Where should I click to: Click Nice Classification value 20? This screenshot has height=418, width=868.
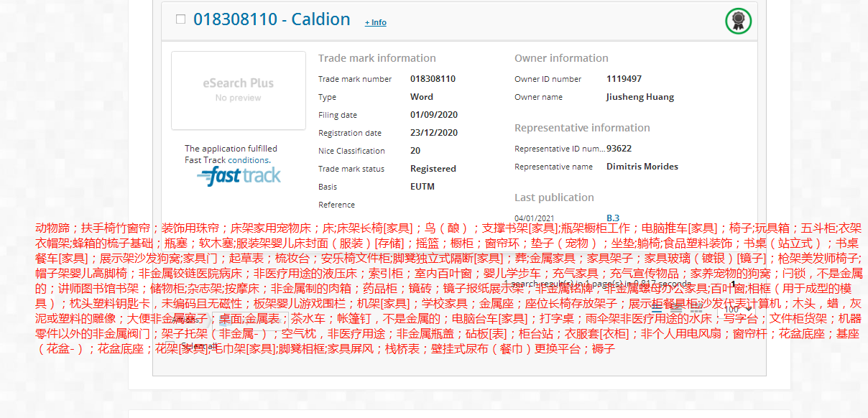[415, 151]
